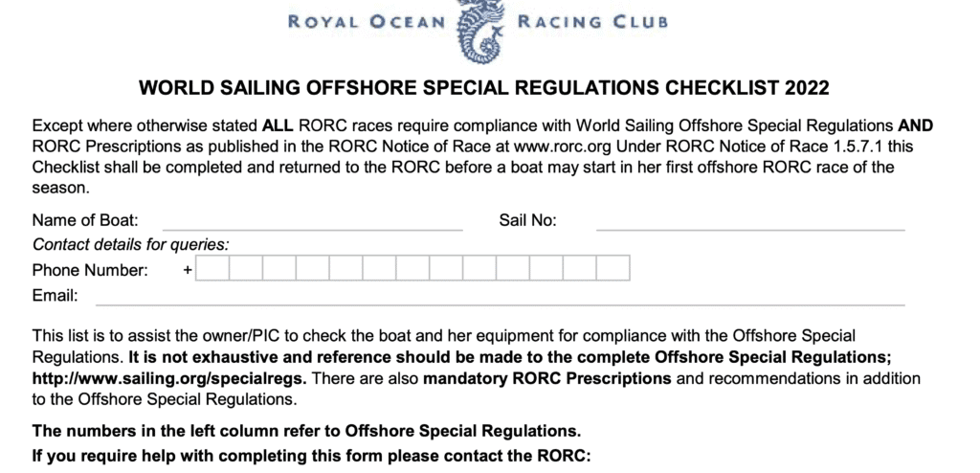Select the first phone number digit box

[x=212, y=268]
